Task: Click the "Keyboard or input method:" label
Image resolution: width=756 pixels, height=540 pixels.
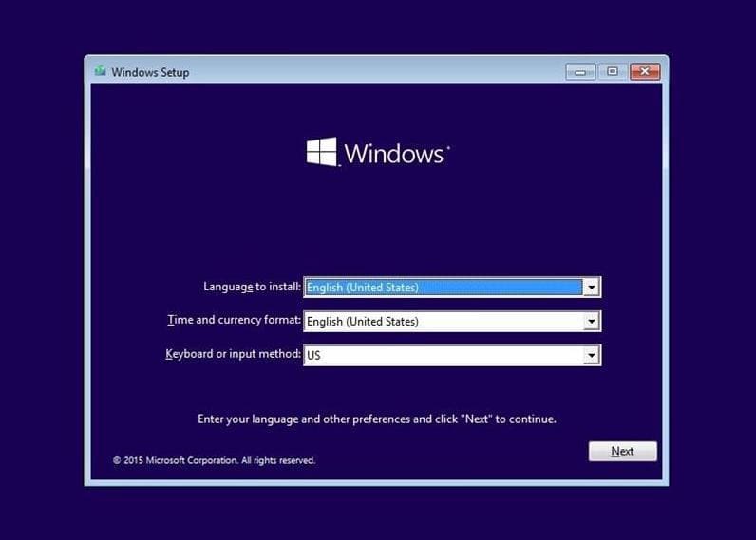Action: pyautogui.click(x=233, y=355)
